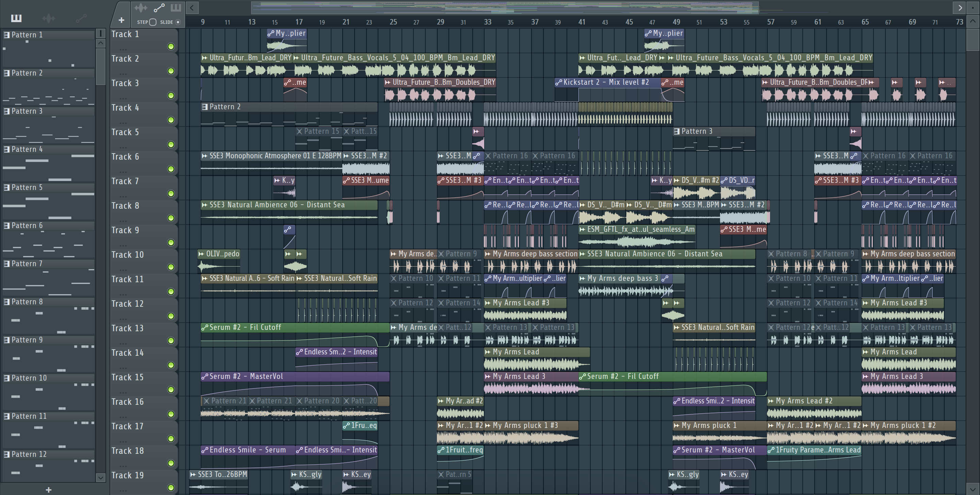This screenshot has height=495, width=980.
Task: Select the Track 5 header label
Action: 125,132
